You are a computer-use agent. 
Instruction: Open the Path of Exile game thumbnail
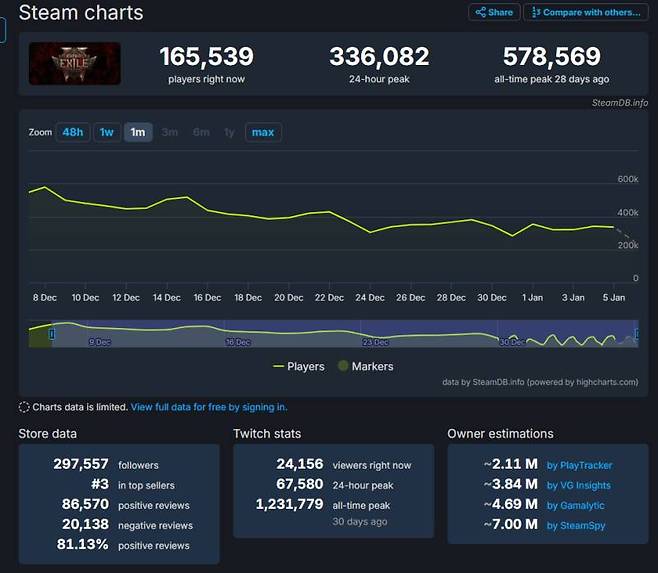pyautogui.click(x=75, y=63)
